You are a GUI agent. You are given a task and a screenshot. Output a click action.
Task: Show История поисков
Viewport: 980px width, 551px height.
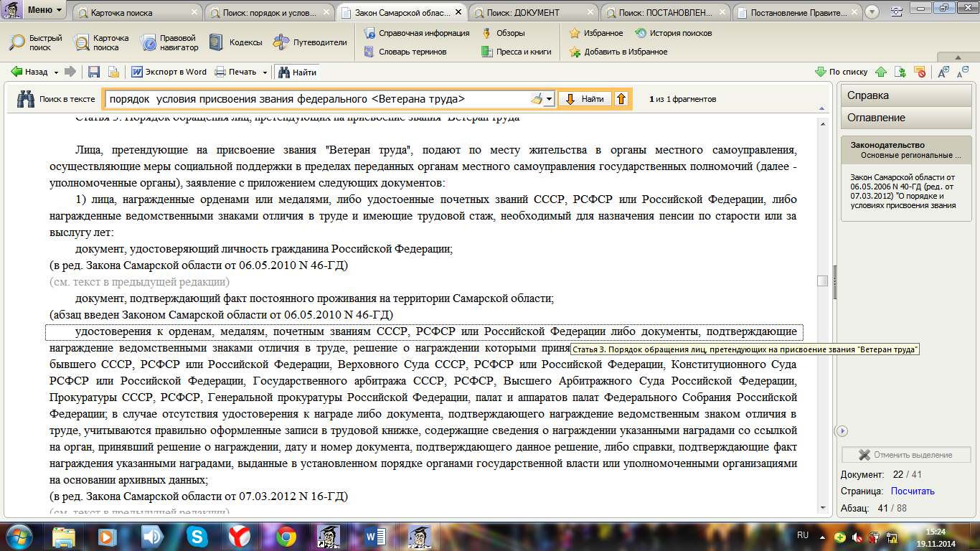[674, 33]
